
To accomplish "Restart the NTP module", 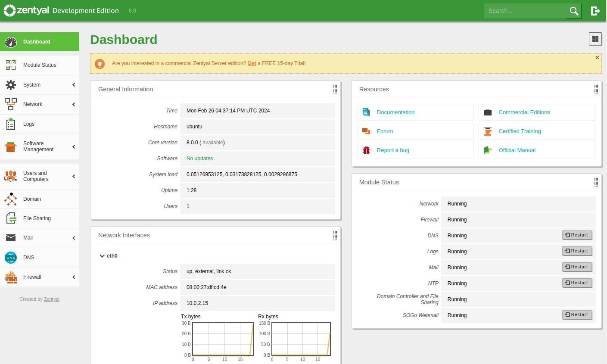I will [x=577, y=283].
